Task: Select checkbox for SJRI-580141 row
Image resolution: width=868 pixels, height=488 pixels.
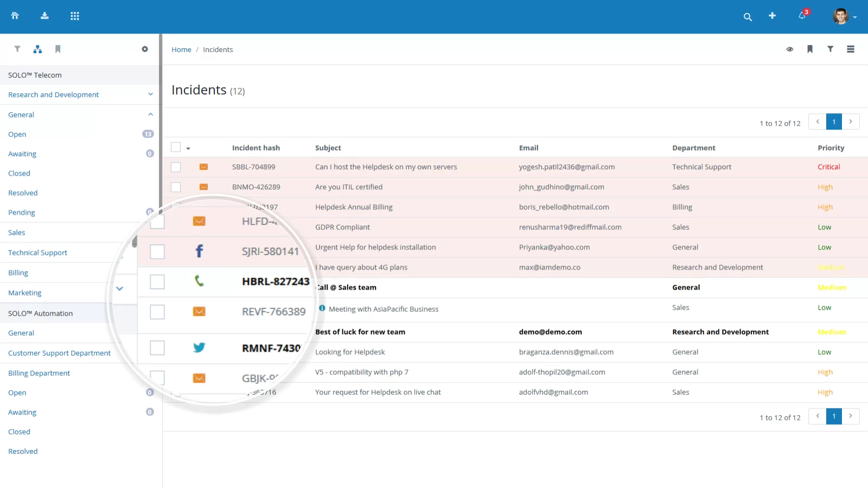Action: 157,252
